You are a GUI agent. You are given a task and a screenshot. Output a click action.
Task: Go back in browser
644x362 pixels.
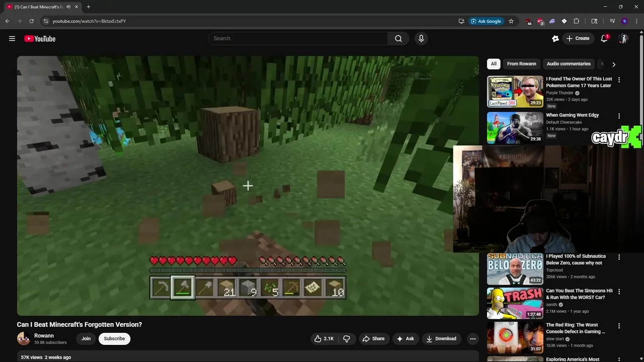pos(7,21)
